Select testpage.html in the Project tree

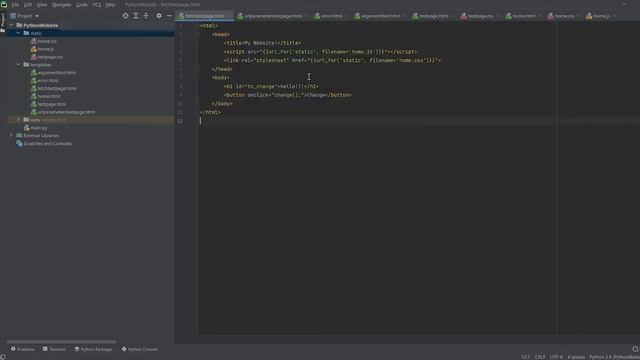(51, 104)
